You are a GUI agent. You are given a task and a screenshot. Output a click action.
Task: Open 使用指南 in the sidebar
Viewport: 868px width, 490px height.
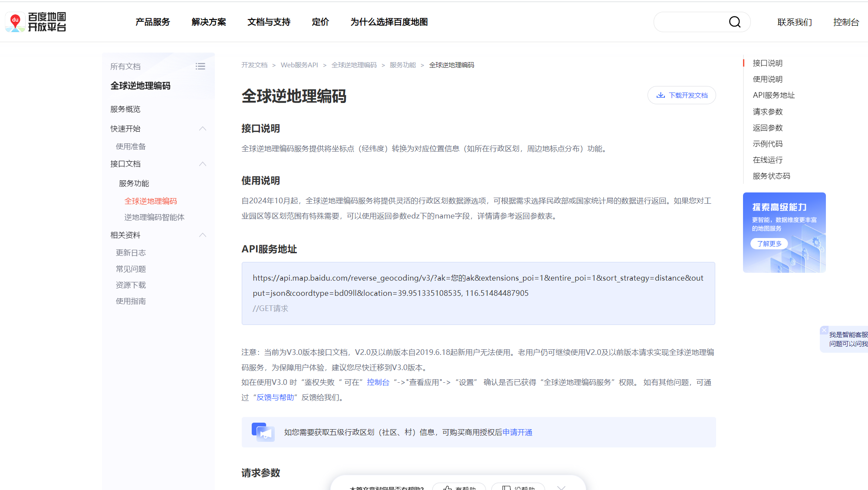[131, 301]
